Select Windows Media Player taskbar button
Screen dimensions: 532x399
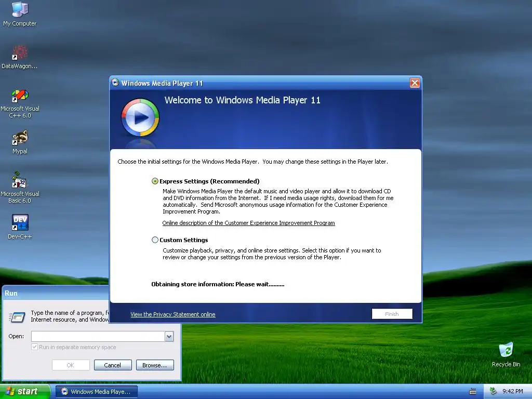(x=97, y=392)
